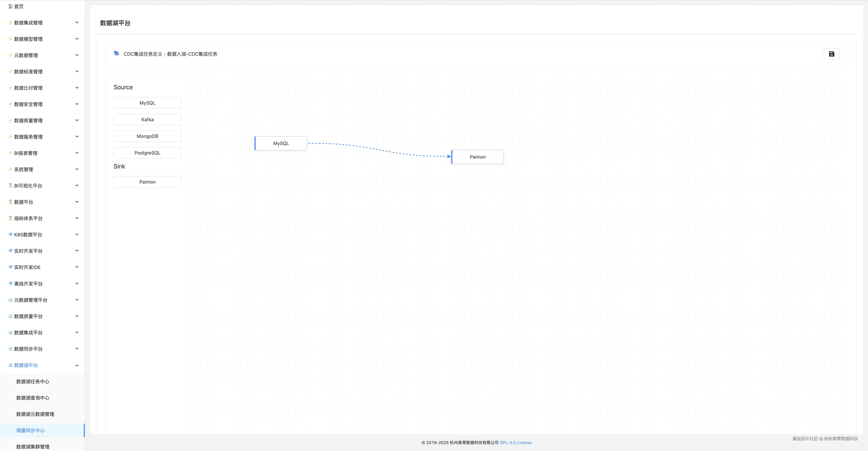Click the home icon beside 首页
The height and width of the screenshot is (451, 868).
click(11, 6)
